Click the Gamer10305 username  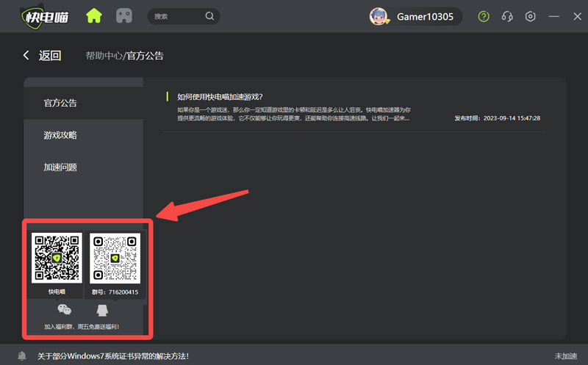pos(425,17)
